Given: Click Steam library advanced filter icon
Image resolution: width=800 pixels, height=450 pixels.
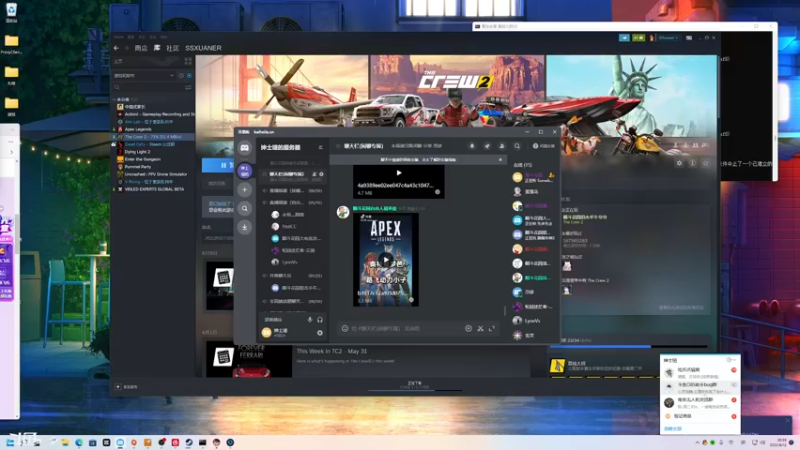Looking at the screenshot, I should (188, 87).
